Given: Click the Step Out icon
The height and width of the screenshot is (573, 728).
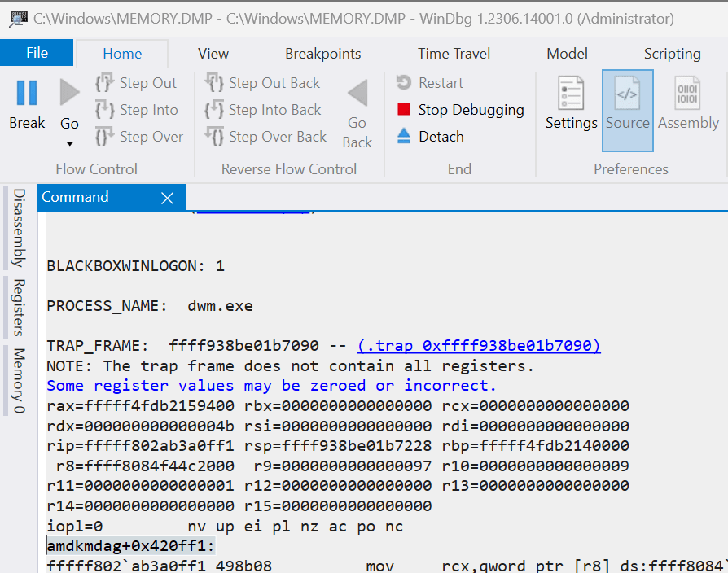Looking at the screenshot, I should tap(104, 82).
